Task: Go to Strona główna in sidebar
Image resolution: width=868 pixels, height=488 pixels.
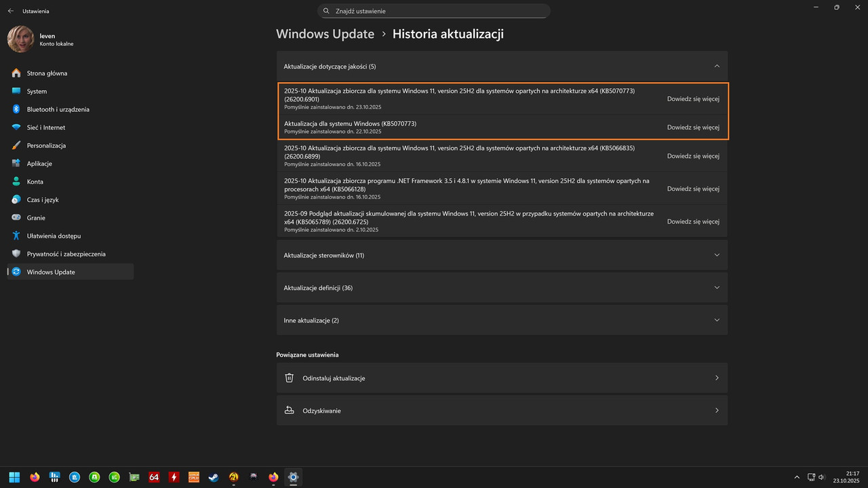Action: tap(71, 73)
